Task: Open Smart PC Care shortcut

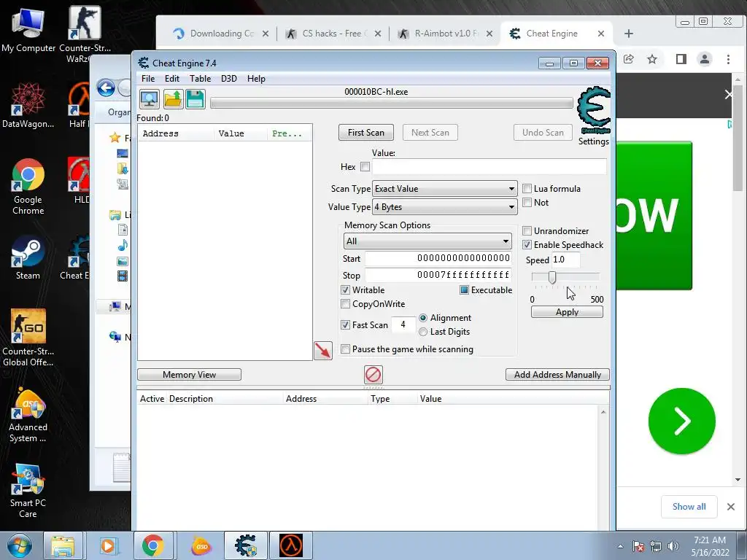Action: click(x=28, y=491)
